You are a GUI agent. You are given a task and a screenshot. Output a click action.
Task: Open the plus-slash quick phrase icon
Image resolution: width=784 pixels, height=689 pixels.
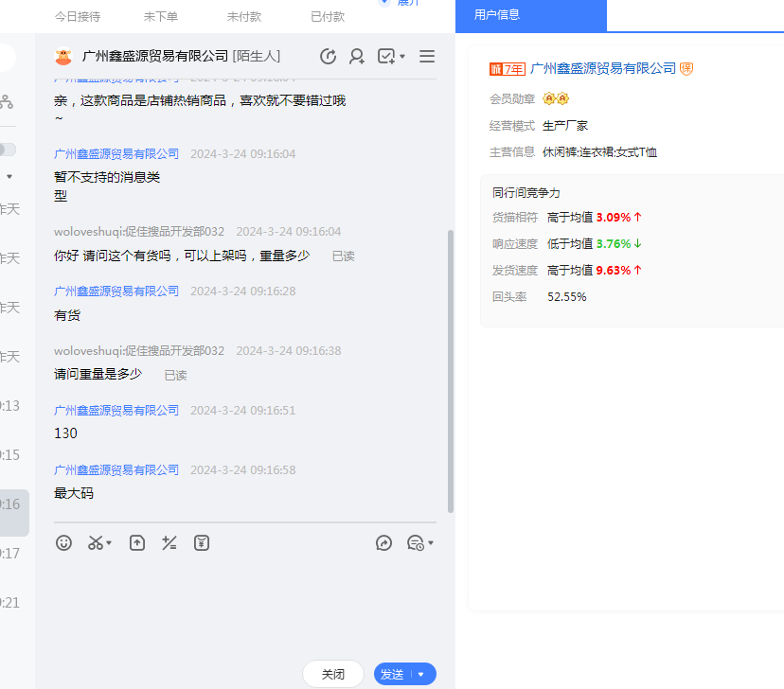click(x=169, y=542)
